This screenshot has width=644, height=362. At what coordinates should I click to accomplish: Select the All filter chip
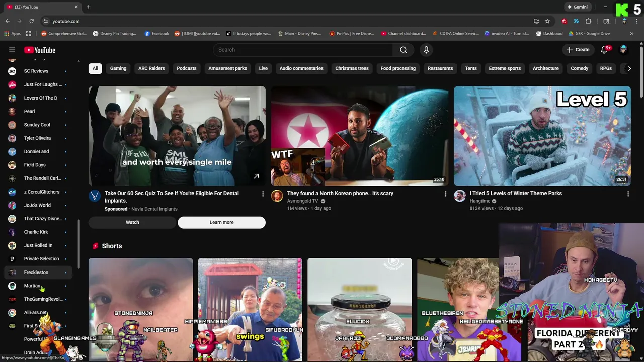tap(95, 68)
